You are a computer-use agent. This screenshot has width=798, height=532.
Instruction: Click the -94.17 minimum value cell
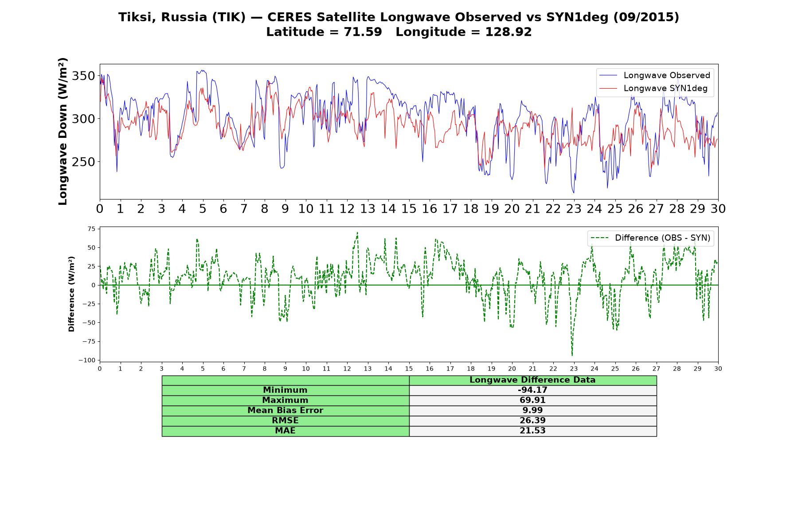point(533,390)
